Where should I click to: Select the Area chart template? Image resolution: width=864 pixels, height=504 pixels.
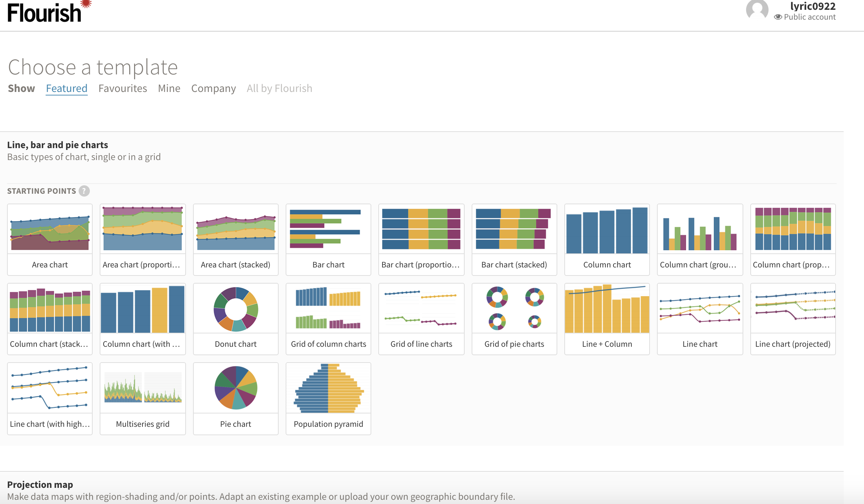50,240
